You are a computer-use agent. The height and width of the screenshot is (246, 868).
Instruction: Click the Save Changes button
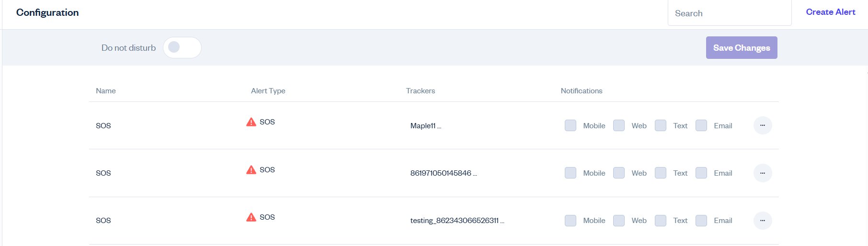741,48
